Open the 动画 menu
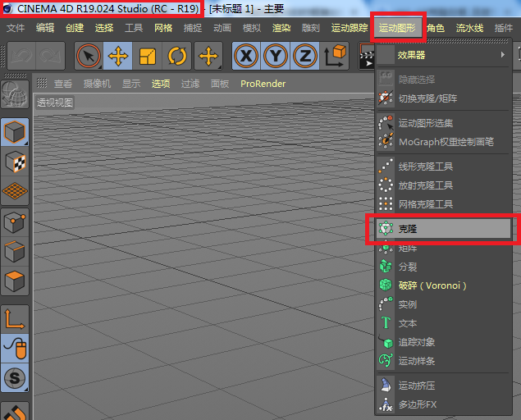The width and height of the screenshot is (521, 420). [x=222, y=28]
